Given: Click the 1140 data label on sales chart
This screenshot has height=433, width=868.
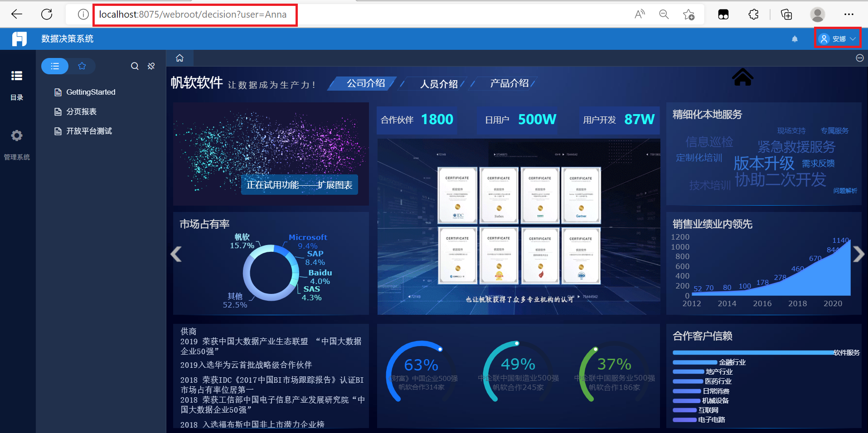Looking at the screenshot, I should coord(840,241).
